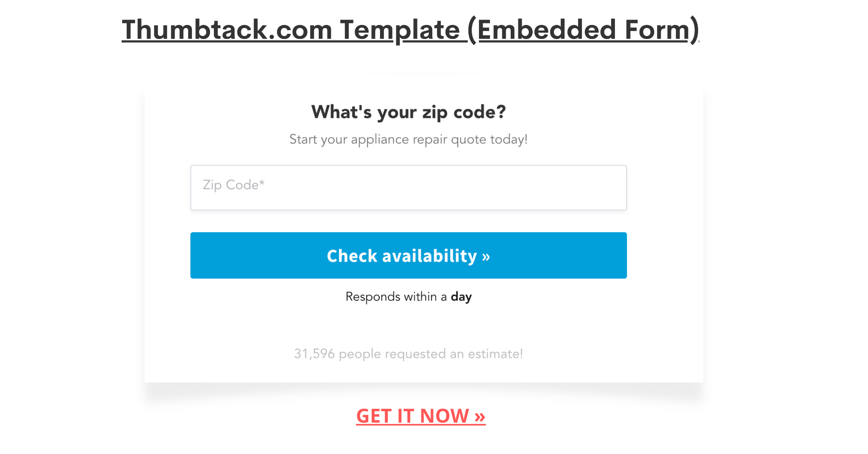This screenshot has height=454, width=868.
Task: Click the double chevron after GET IT NOW
Action: pos(480,417)
